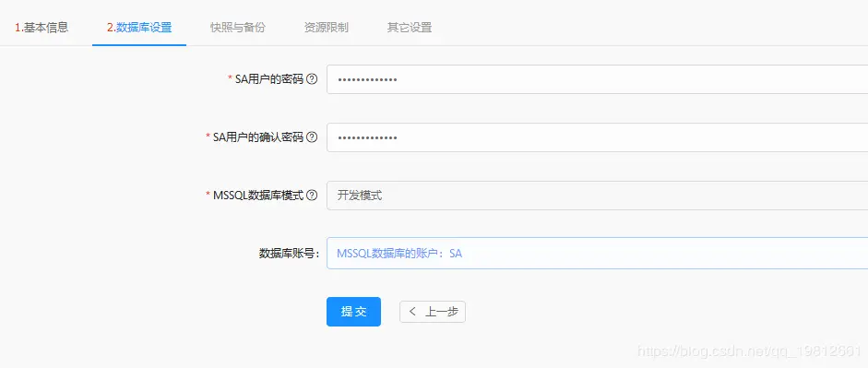Open help icon beside SA用户的确认密码
The image size is (868, 368).
point(312,137)
